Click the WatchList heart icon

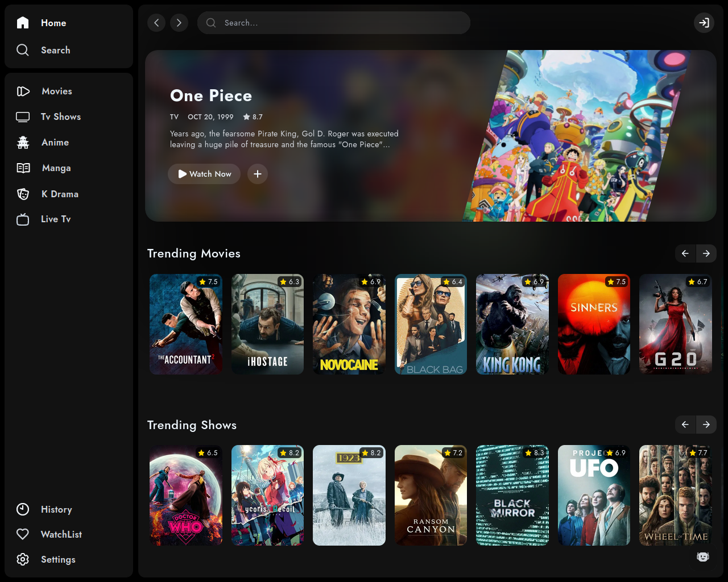tap(23, 534)
